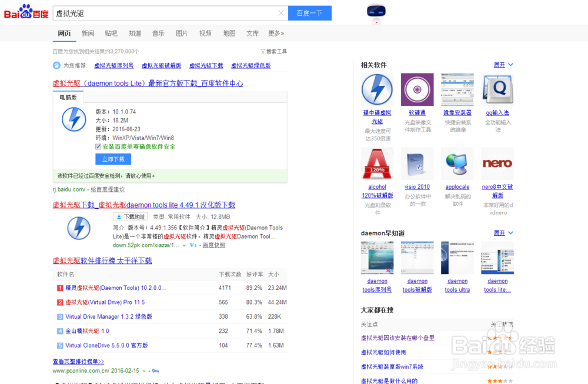Click the 立即下载 button
This screenshot has height=384, width=588.
(x=113, y=159)
